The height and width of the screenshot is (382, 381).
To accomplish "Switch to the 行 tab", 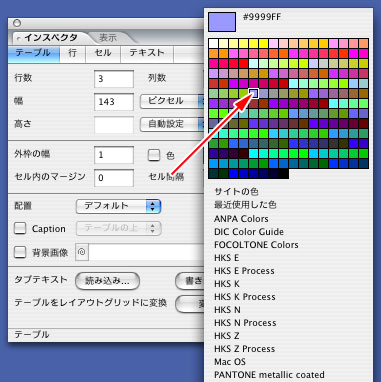I will coord(73,53).
